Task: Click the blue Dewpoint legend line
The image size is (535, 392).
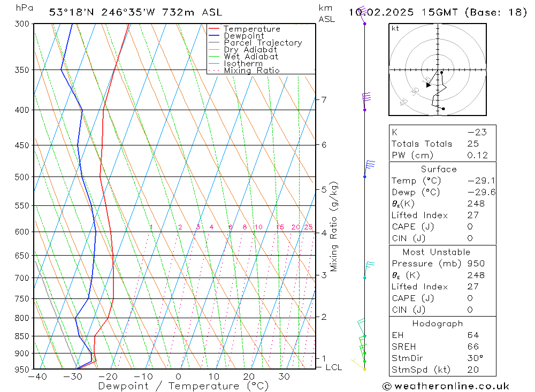Action: [x=214, y=35]
